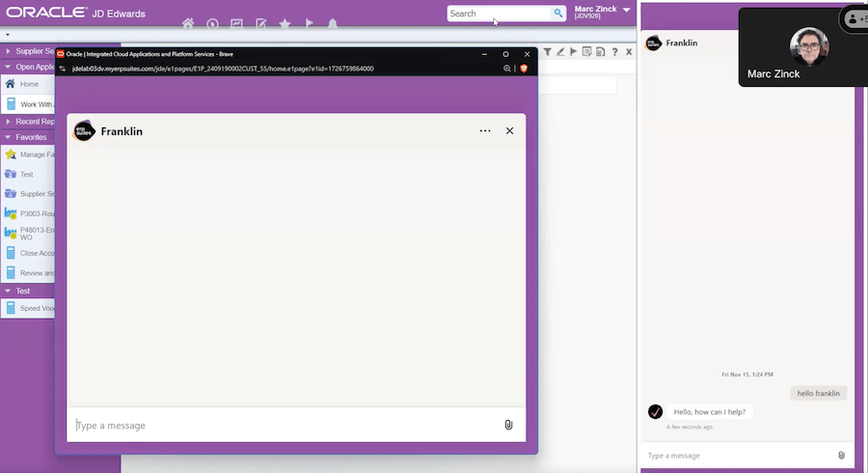Open the Recent Reports clock icon in the header
Image resolution: width=868 pixels, height=473 pixels.
pyautogui.click(x=212, y=24)
